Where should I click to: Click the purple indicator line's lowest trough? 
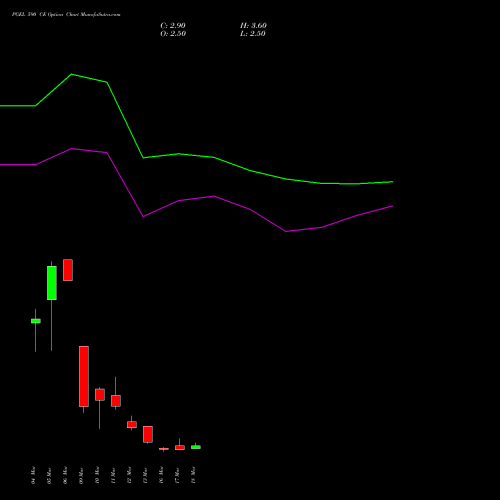point(286,231)
